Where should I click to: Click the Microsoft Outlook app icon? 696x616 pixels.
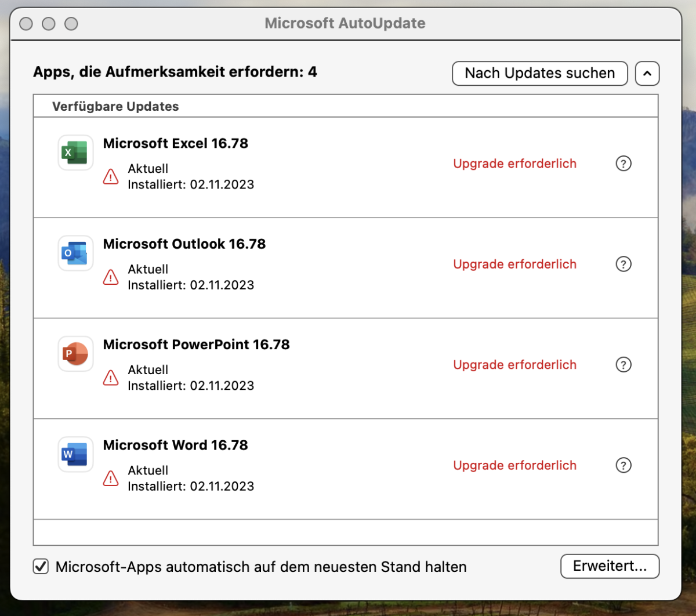tap(75, 253)
